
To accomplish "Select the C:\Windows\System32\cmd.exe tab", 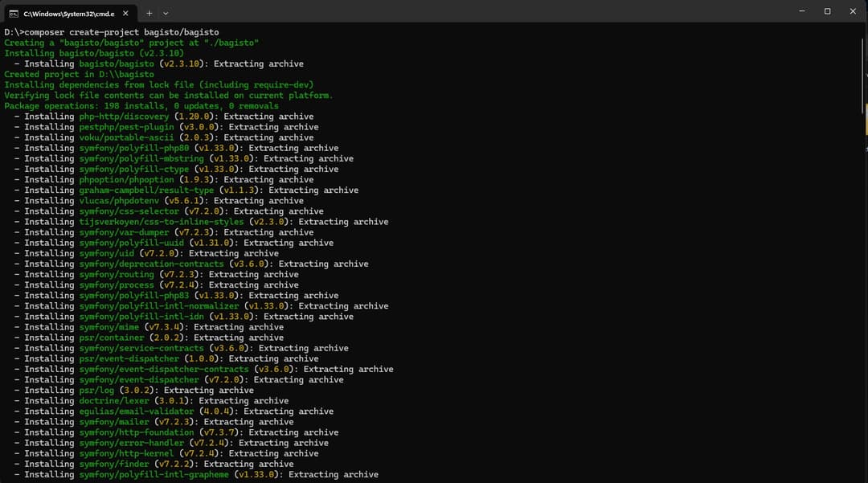I will [68, 13].
